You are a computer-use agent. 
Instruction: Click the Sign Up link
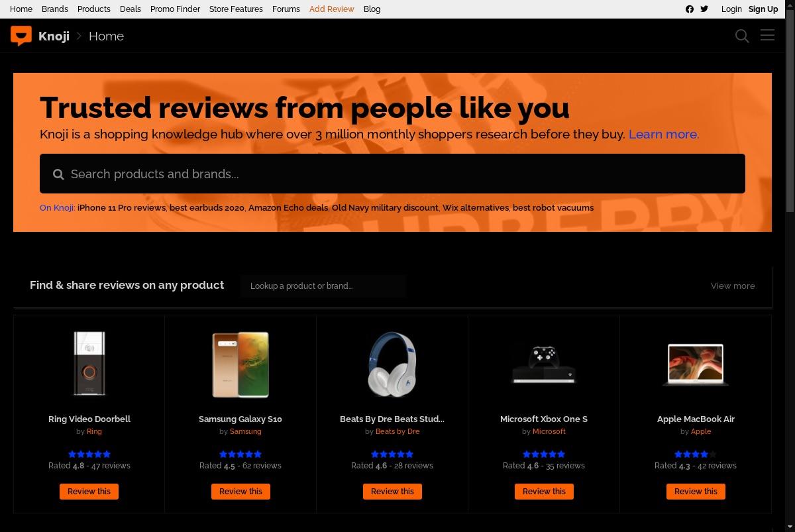pos(763,9)
